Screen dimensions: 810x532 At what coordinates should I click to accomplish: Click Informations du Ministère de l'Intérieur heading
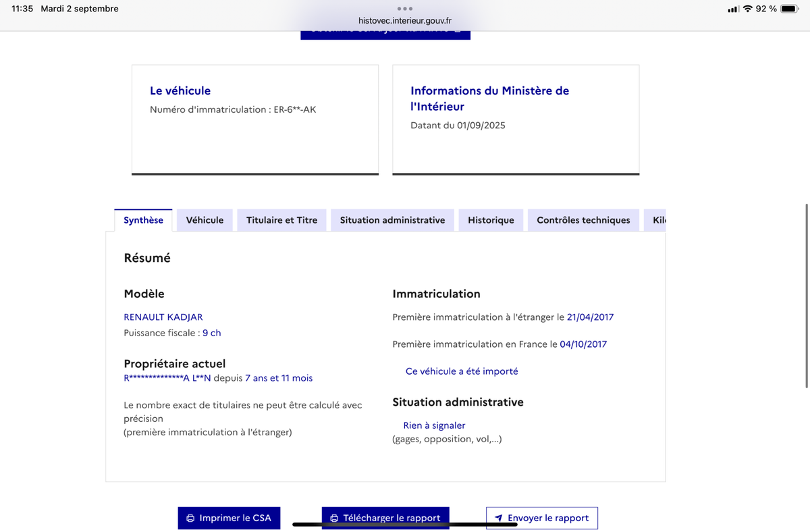490,99
